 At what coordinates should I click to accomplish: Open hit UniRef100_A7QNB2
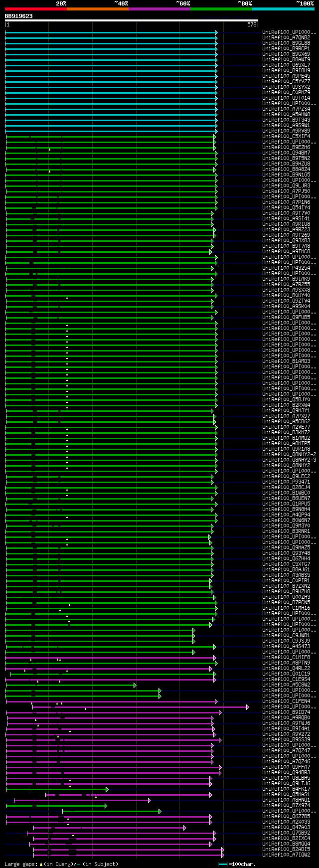286,37
